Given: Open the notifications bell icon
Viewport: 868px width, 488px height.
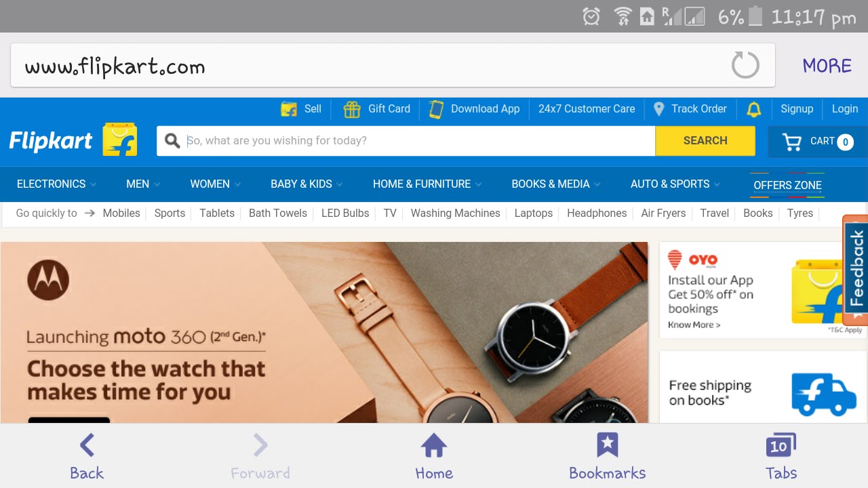Looking at the screenshot, I should 753,109.
